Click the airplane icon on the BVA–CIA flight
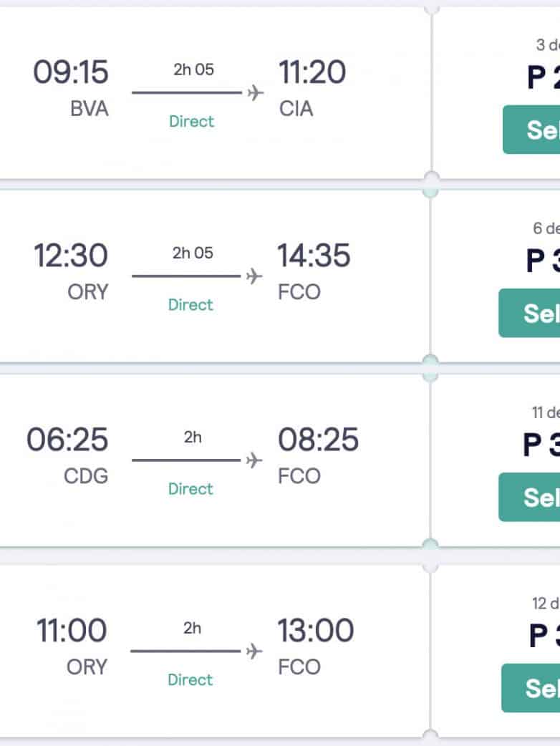The width and height of the screenshot is (560, 746). [x=256, y=93]
